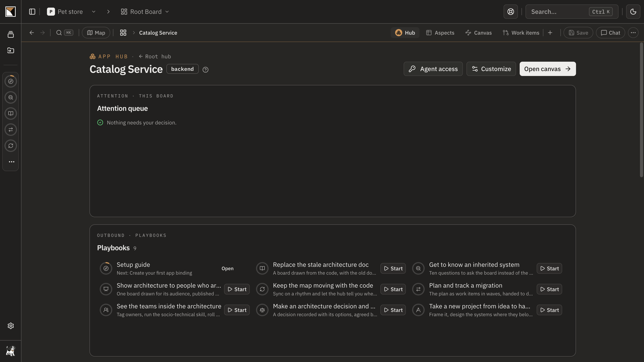
Task: Add a new view with plus icon
Action: (550, 33)
